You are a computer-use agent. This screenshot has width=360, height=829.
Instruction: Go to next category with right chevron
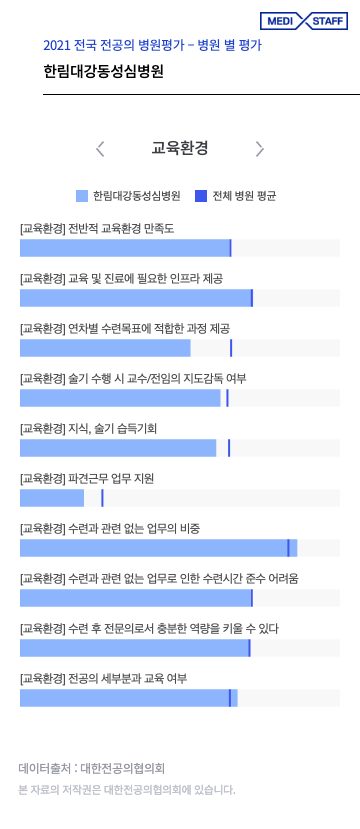(x=260, y=149)
